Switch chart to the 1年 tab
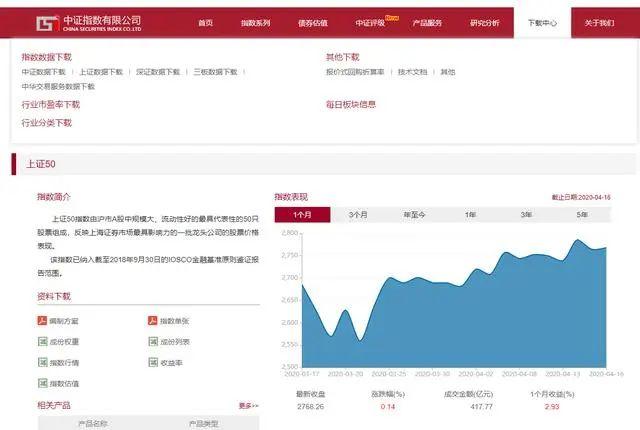Viewport: 640px width, 430px height. coord(470,215)
